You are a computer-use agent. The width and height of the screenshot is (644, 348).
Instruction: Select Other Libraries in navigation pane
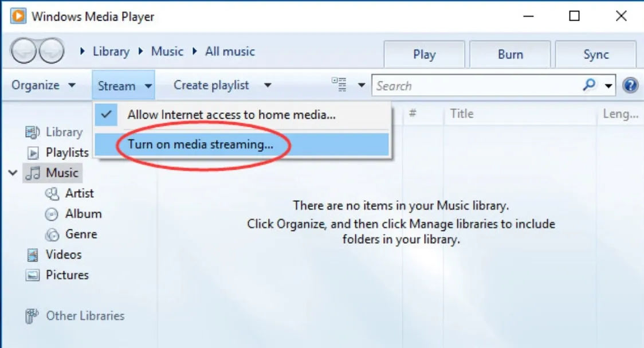[x=85, y=316]
